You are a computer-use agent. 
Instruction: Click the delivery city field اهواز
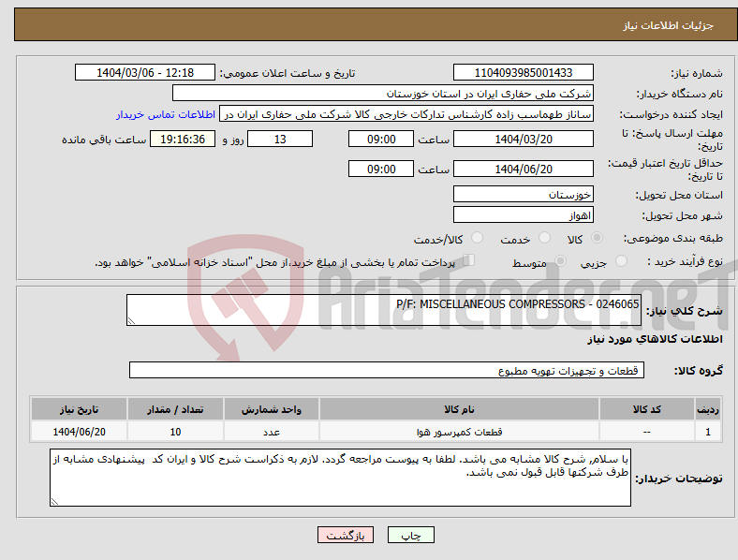[x=523, y=214]
